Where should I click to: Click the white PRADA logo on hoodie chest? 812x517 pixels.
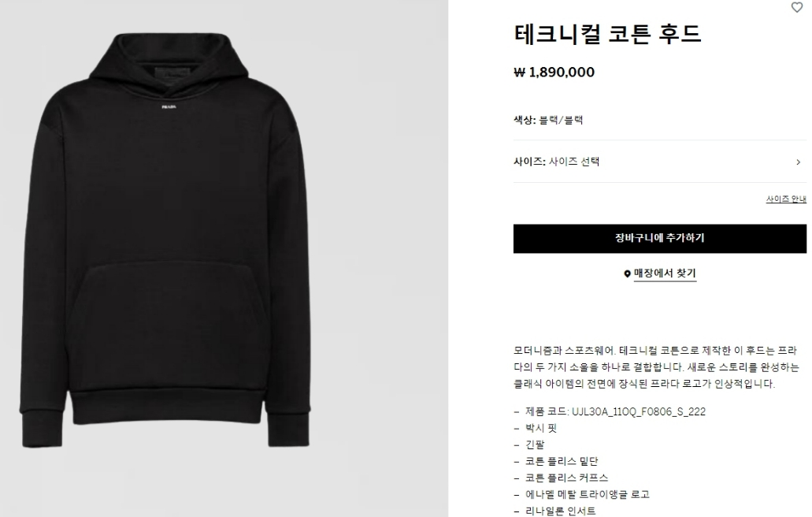click(169, 106)
